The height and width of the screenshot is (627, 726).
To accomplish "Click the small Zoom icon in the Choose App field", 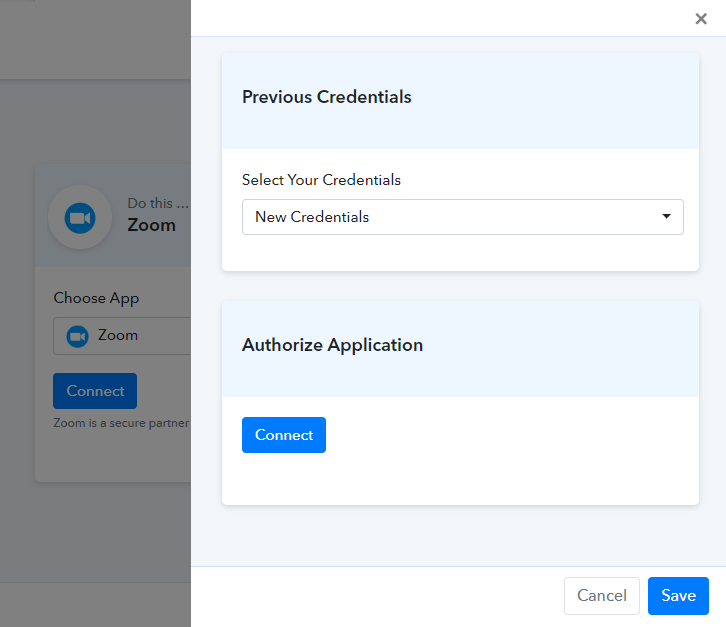I will 77,336.
